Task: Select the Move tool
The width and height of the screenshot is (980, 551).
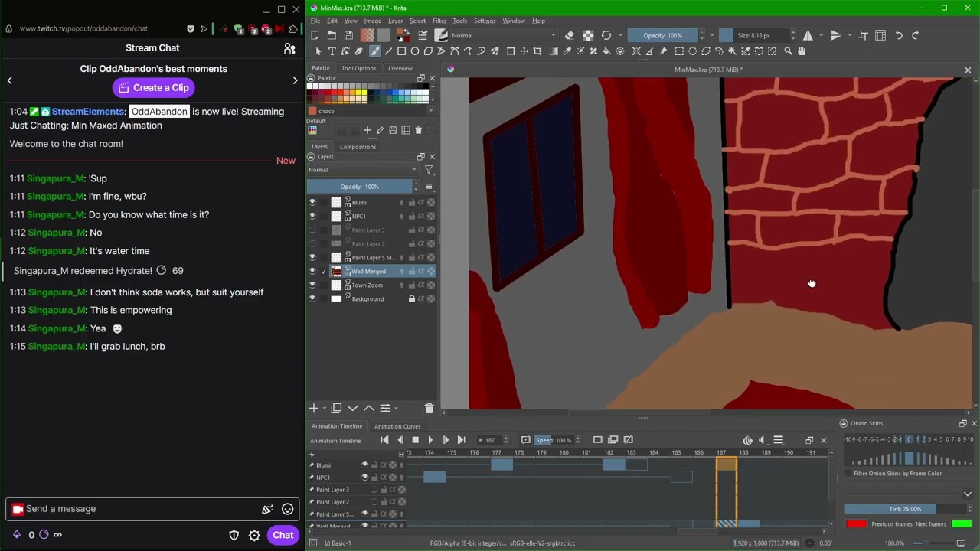Action: pos(524,51)
